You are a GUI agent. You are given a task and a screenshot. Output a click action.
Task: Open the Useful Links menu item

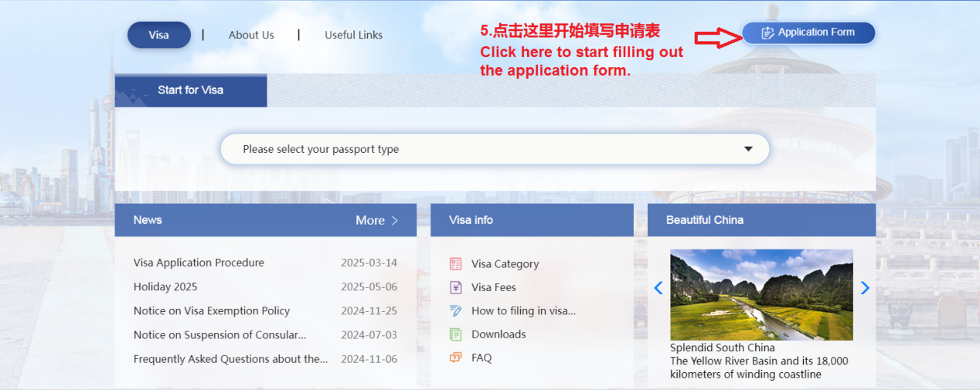pyautogui.click(x=353, y=35)
